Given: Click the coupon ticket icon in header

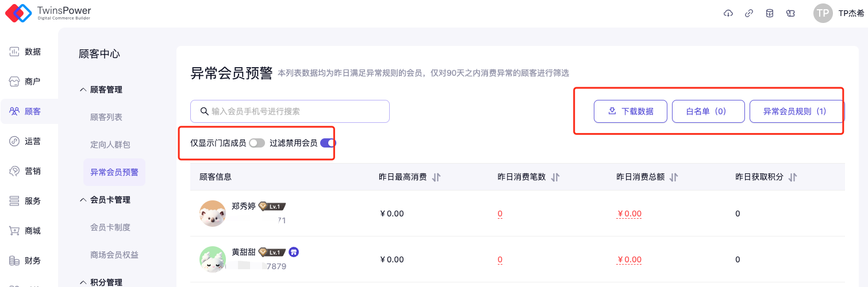Looking at the screenshot, I should click(x=790, y=14).
